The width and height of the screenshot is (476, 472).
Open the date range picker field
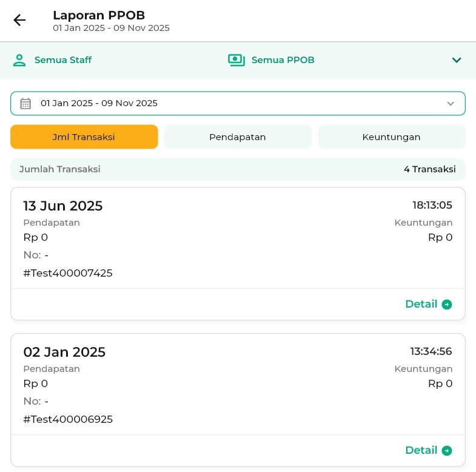point(238,103)
